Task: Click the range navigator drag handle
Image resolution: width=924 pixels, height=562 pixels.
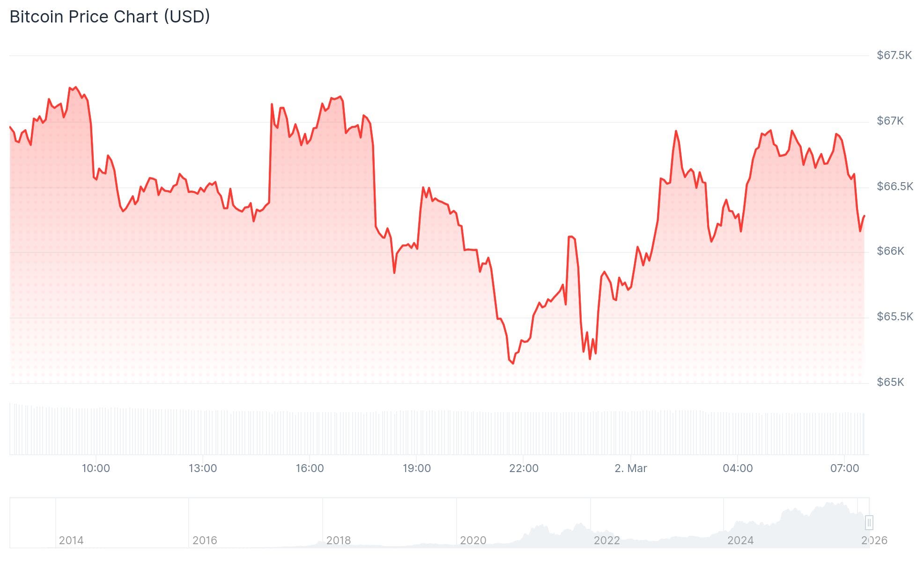Action: 869,522
